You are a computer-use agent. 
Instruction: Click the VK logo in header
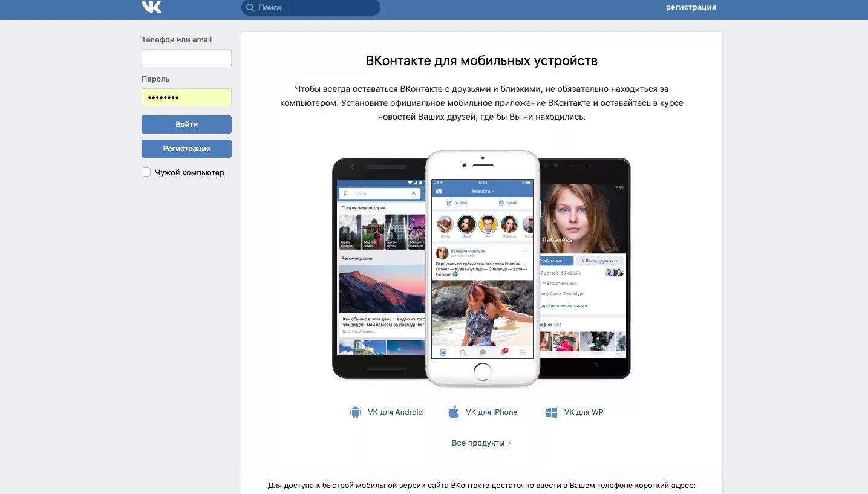[x=151, y=6]
